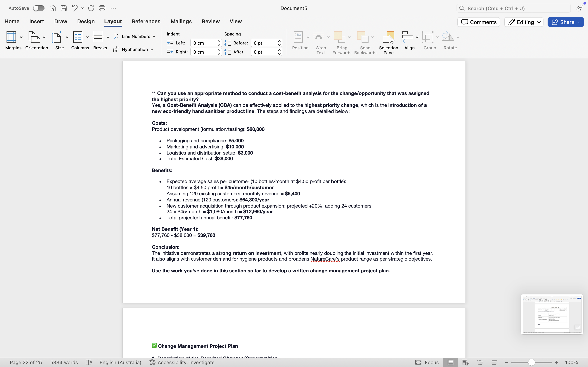Open the Design tab

(86, 21)
